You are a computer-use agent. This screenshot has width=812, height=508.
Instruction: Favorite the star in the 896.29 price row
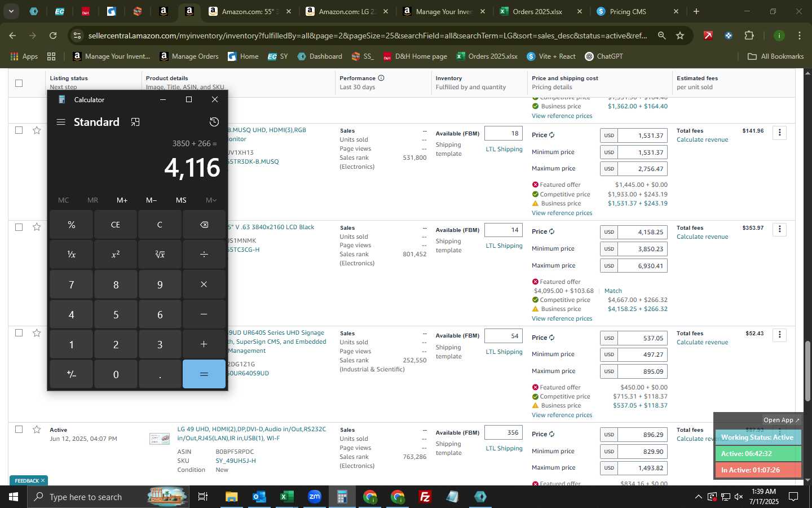(x=37, y=430)
